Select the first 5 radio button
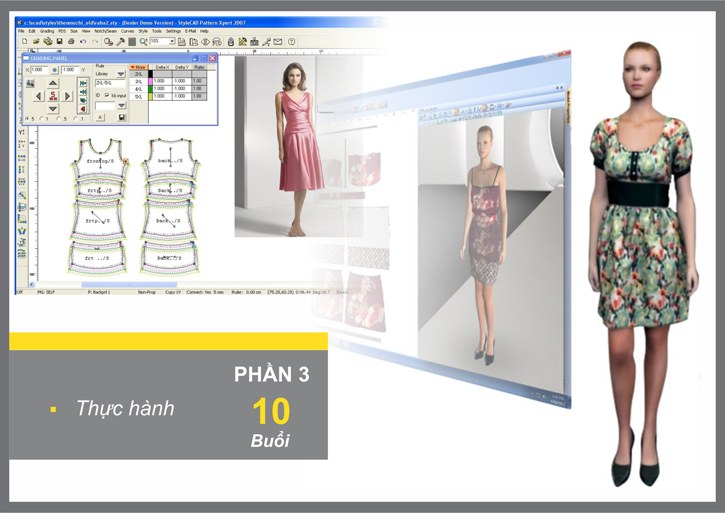Viewport: 725px width, 513px height. pos(28,119)
